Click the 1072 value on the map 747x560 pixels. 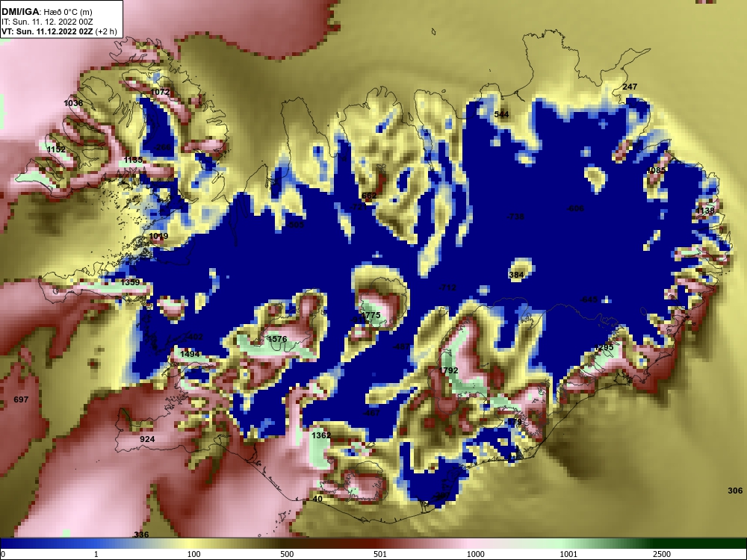point(160,92)
